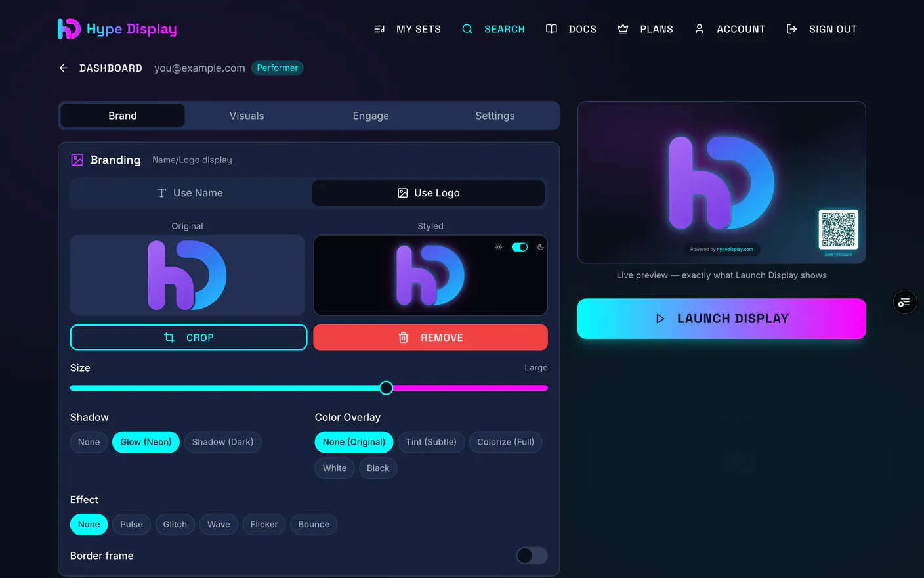Click the you@example.com email text
The height and width of the screenshot is (578, 924).
199,68
